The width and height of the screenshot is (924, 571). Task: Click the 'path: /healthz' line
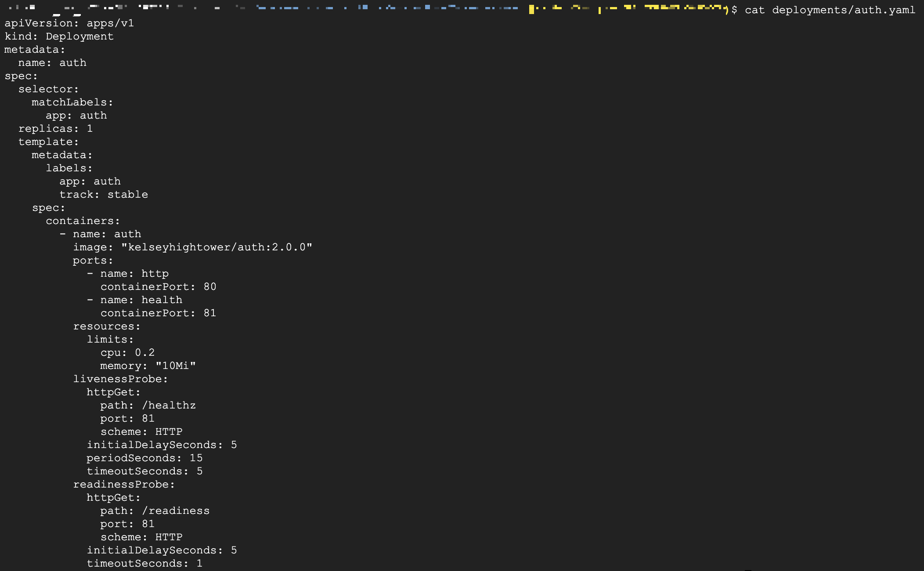[x=148, y=405]
